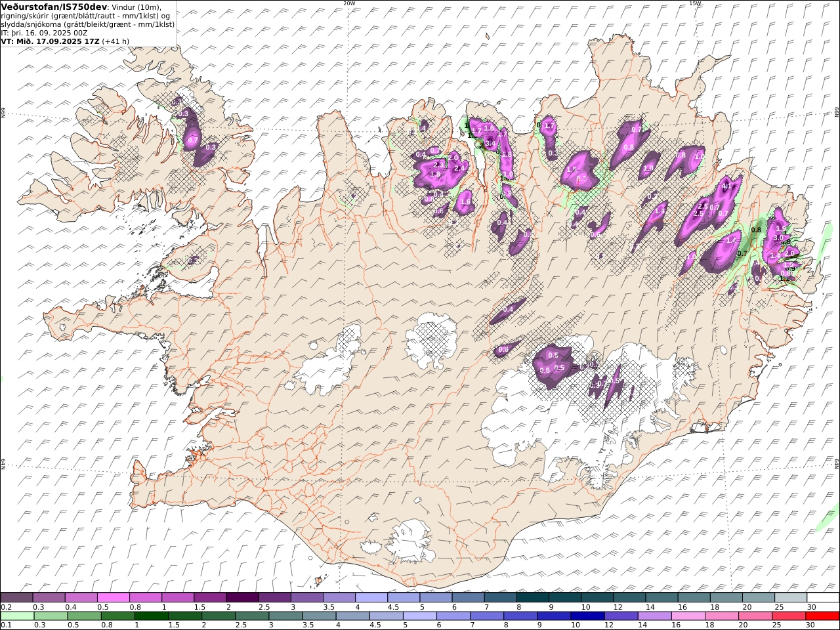840x630 pixels.
Task: Select lower legend swatch for 4 (grey-blue)
Action: coord(352,616)
